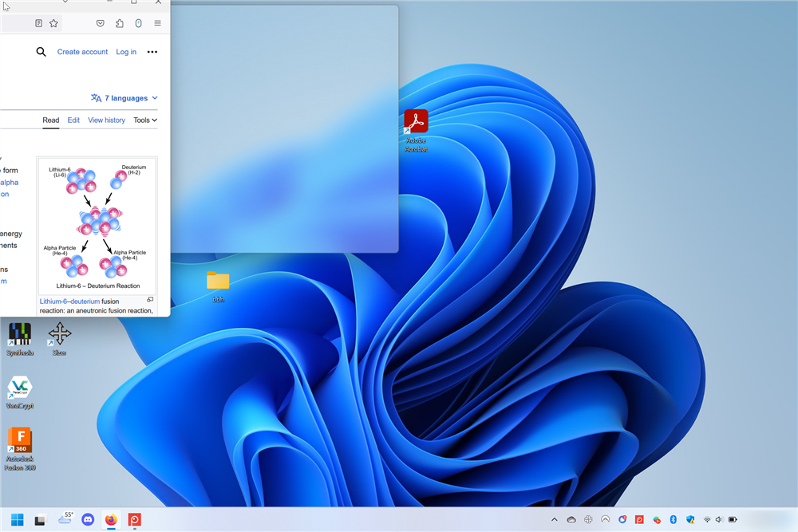Select the VeraCrypt desktop shortcut
This screenshot has width=798, height=532.
(x=20, y=388)
